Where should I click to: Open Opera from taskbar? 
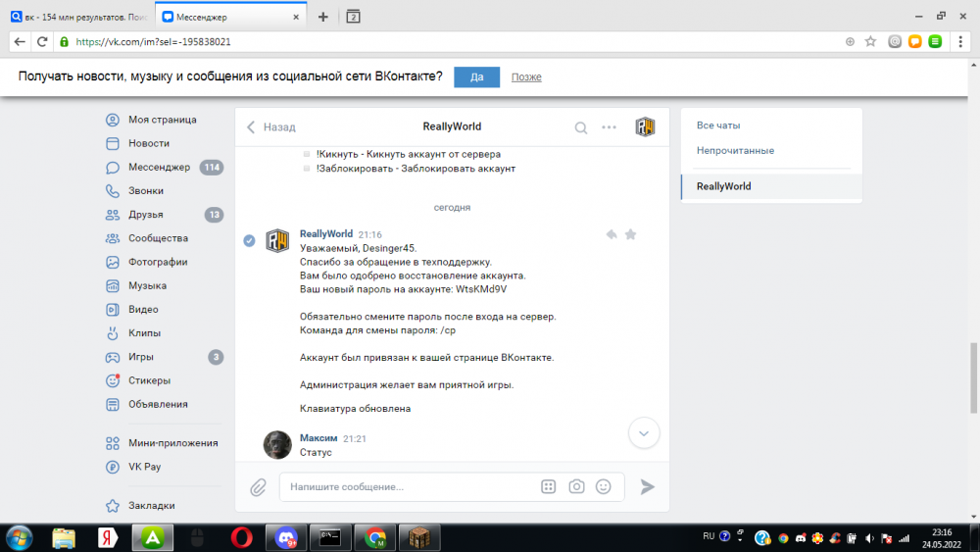click(x=242, y=537)
